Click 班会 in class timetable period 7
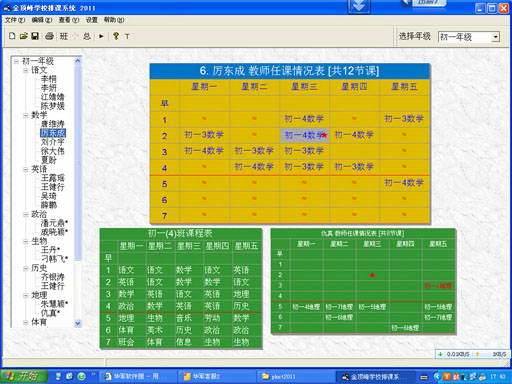 pyautogui.click(x=126, y=342)
